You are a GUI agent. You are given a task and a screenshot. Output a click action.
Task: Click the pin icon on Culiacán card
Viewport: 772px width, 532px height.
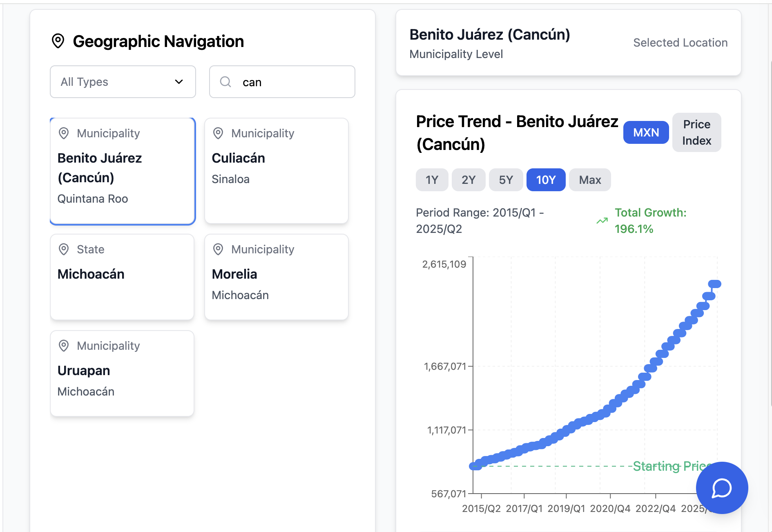click(x=218, y=133)
